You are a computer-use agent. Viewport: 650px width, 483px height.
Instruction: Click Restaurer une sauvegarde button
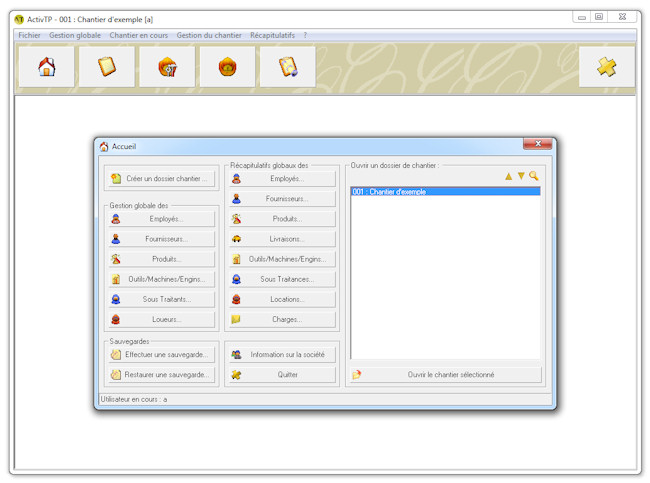point(161,375)
